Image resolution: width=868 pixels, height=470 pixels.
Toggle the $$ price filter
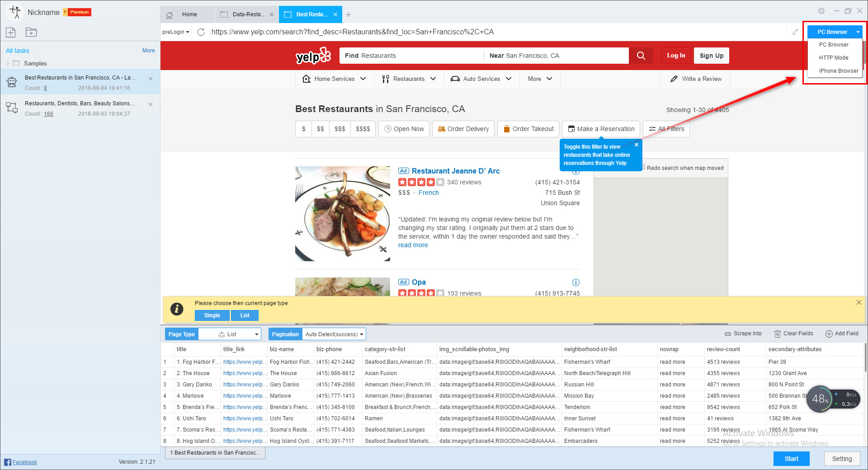[320, 129]
